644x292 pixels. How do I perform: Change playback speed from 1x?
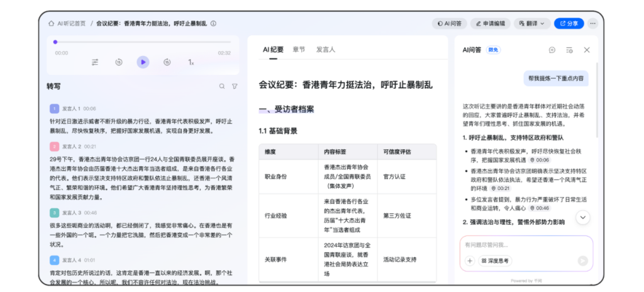[x=191, y=62]
